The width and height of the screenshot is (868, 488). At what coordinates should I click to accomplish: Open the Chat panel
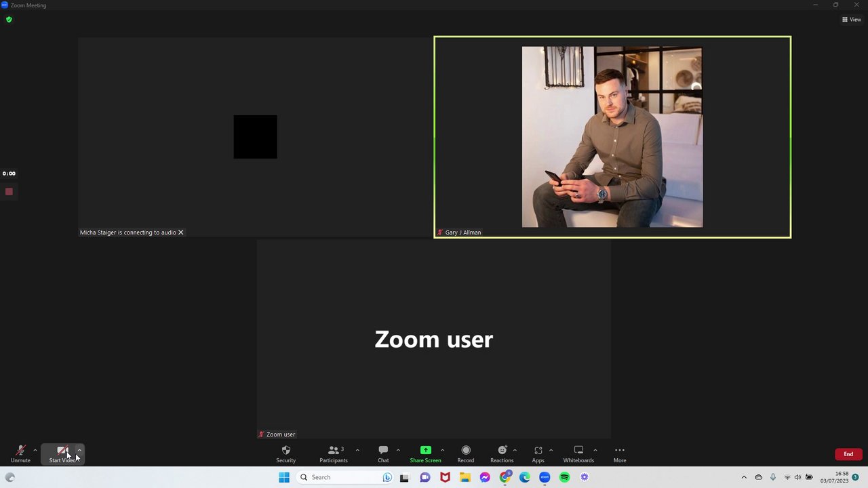tap(383, 454)
